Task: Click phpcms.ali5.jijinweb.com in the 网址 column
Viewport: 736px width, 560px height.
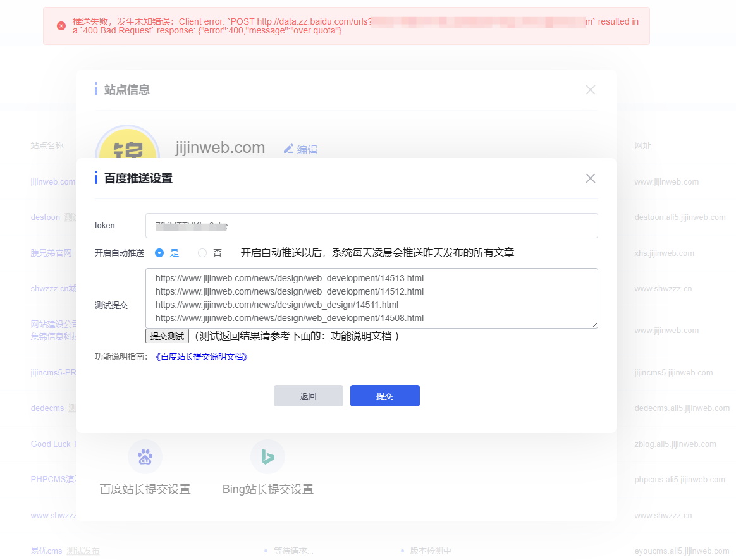Action: click(680, 479)
